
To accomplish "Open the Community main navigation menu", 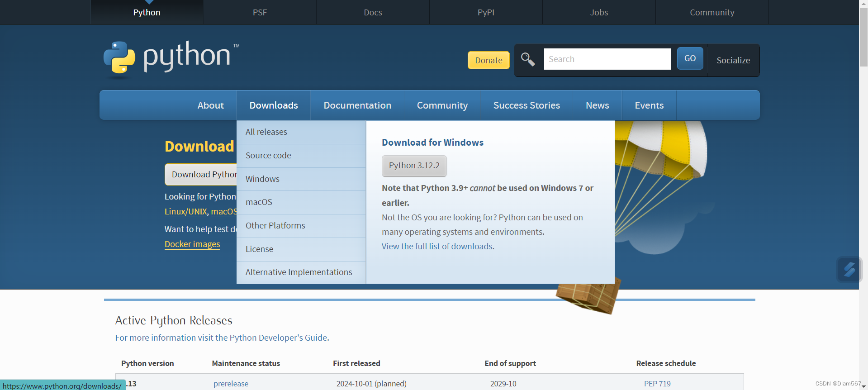I will coord(442,105).
